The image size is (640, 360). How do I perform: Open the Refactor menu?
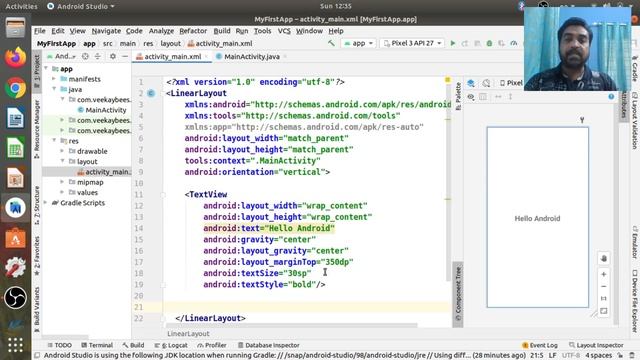click(x=193, y=31)
